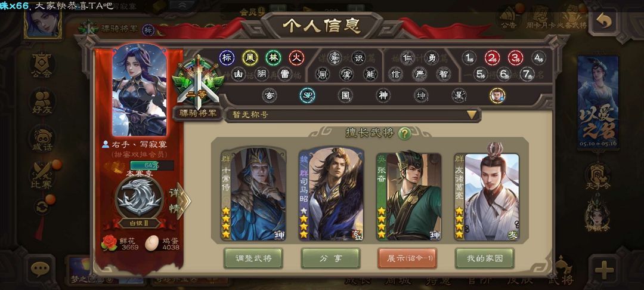Click the 调整武将 button
Image resolution: width=644 pixels, height=290 pixels.
(253, 258)
